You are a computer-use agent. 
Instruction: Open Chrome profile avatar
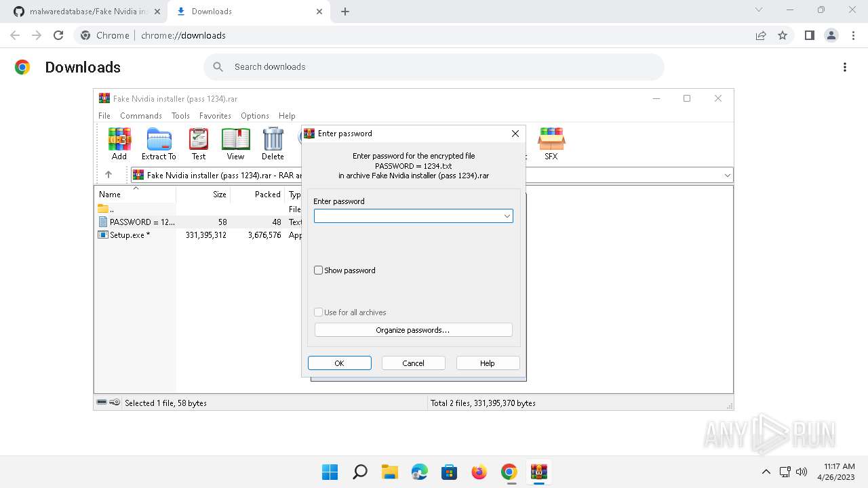(x=831, y=35)
